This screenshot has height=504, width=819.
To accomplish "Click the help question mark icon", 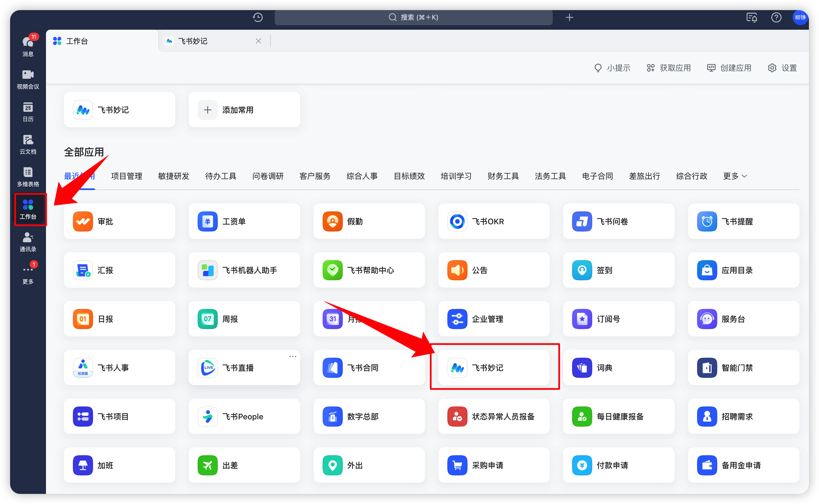I will (x=776, y=17).
